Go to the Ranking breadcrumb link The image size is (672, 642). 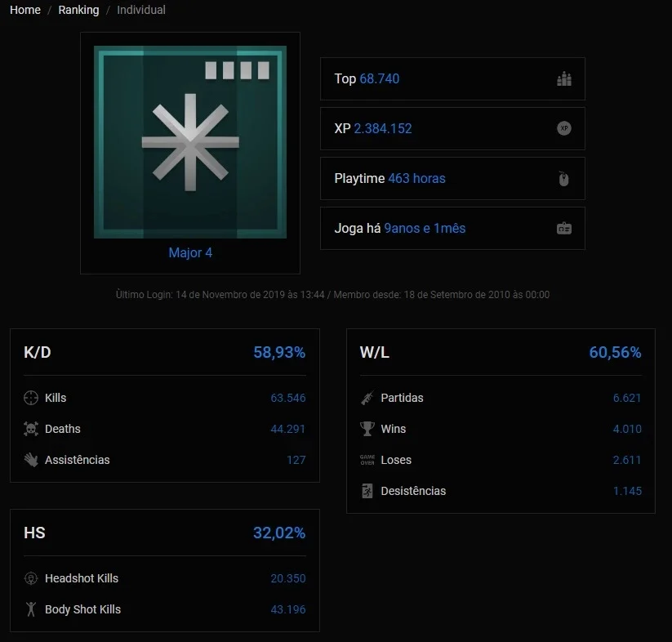pos(78,10)
